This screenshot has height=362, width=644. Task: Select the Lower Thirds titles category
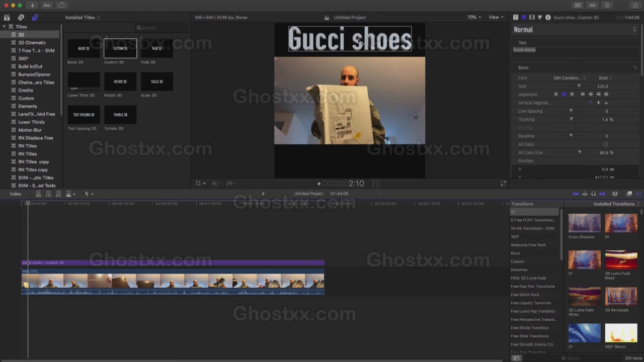coord(32,122)
